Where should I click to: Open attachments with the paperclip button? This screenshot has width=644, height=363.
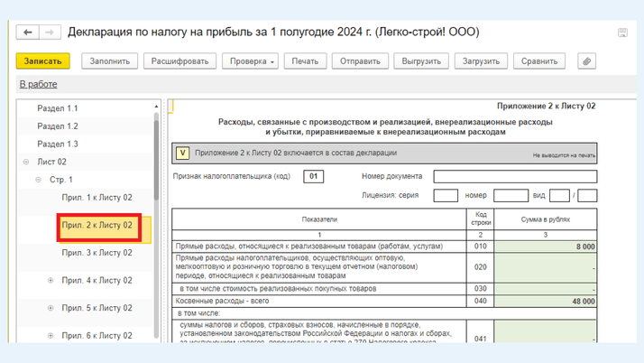(x=586, y=61)
